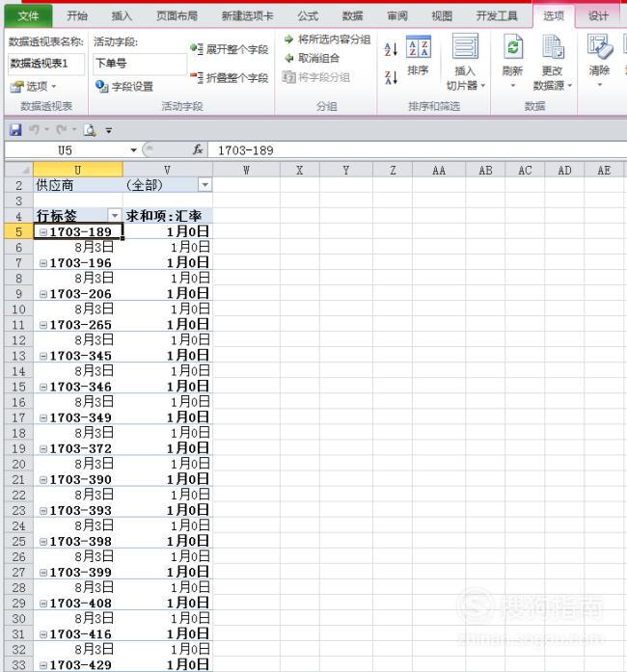Collapse the 1703-206 group
This screenshot has height=672, width=627.
43,293
